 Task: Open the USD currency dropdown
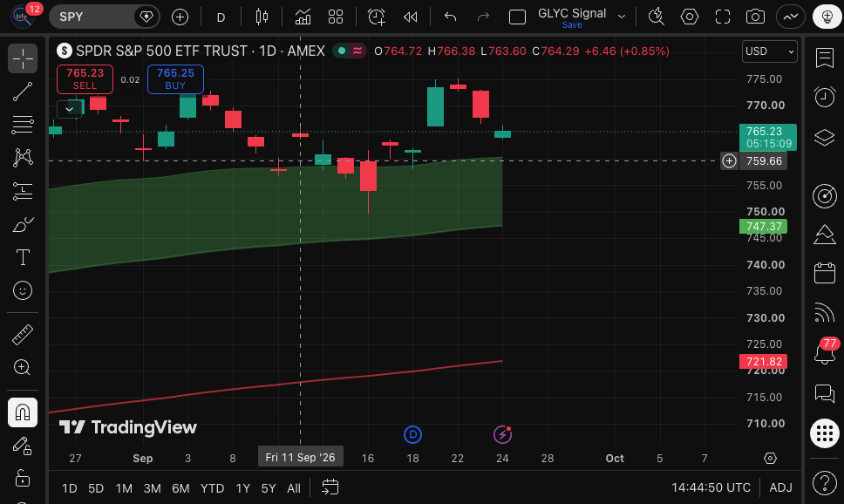tap(770, 51)
